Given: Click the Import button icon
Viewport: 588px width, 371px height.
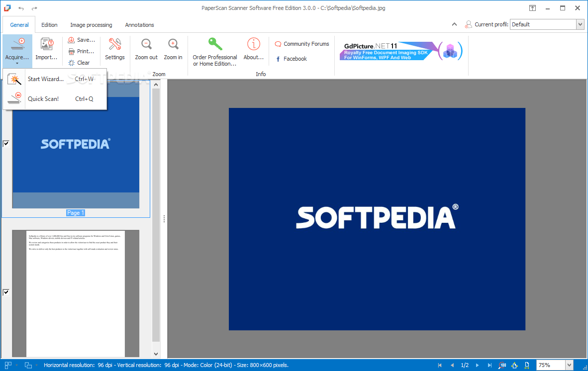Looking at the screenshot, I should coord(47,45).
